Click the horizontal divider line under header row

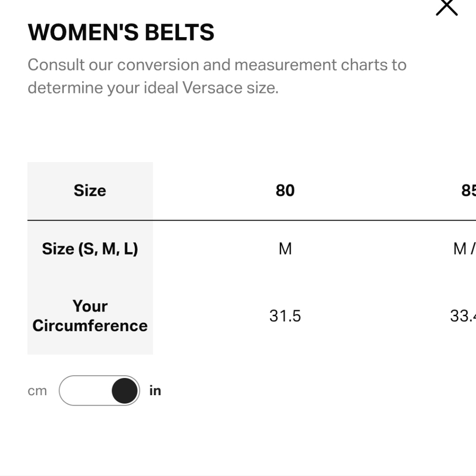[252, 220]
